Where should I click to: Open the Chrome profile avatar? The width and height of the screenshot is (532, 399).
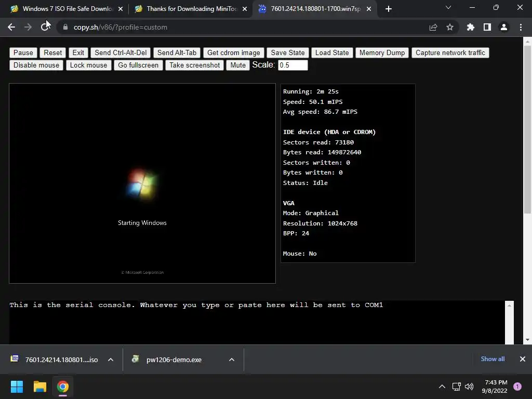(x=504, y=27)
